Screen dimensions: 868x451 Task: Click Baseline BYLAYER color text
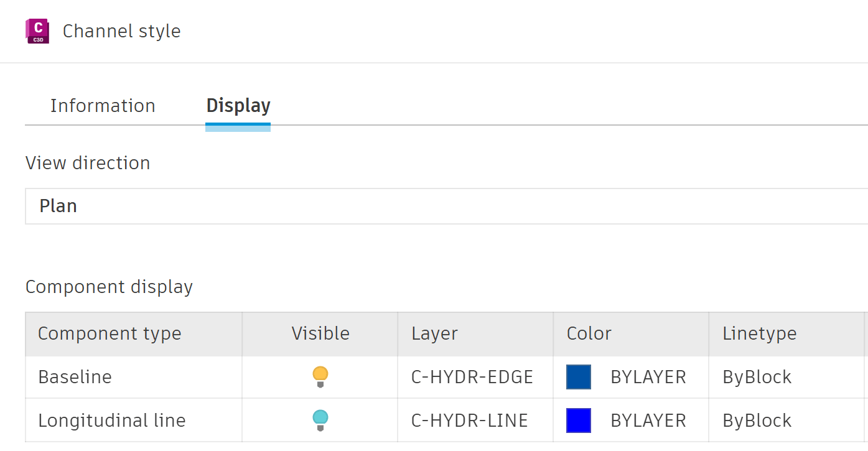(x=648, y=377)
